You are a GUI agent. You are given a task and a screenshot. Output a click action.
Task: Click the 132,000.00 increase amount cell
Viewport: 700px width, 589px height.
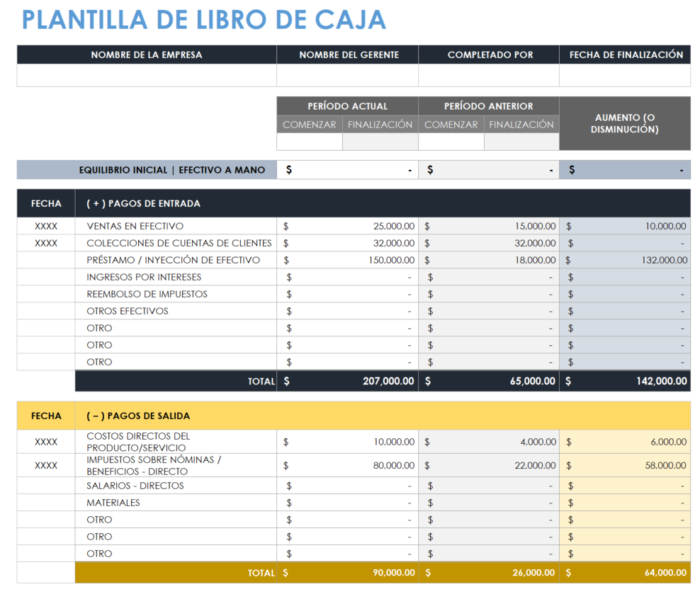[x=624, y=260]
